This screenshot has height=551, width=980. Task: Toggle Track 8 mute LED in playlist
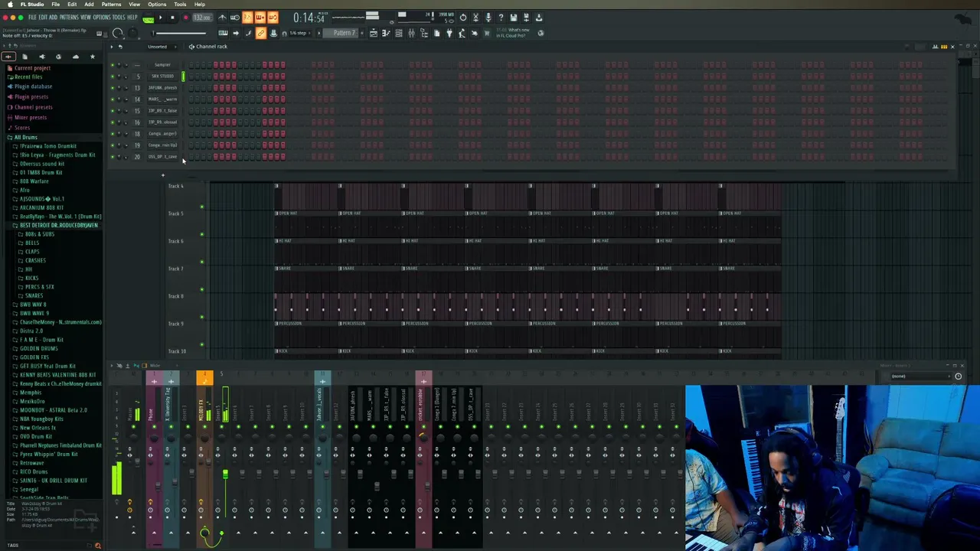tap(202, 317)
